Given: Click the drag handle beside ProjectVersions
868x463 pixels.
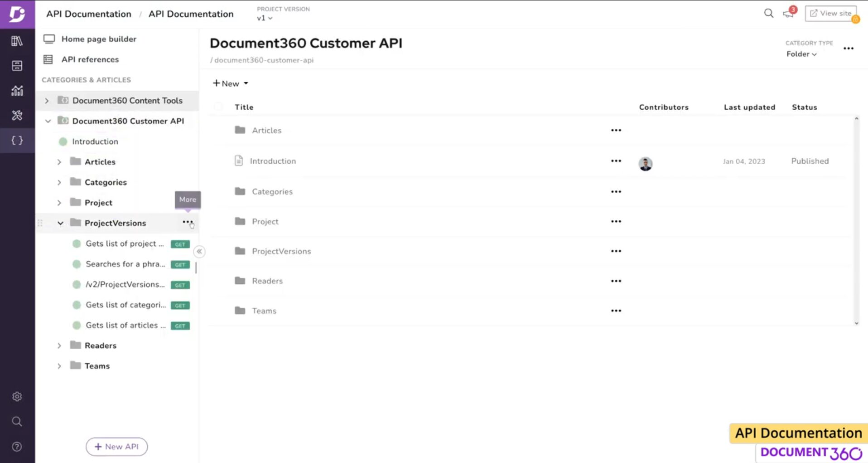Looking at the screenshot, I should click(x=40, y=223).
